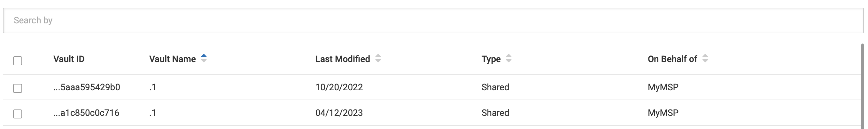Click Shared type in the second row
This screenshot has width=868, height=129.
(x=495, y=113)
